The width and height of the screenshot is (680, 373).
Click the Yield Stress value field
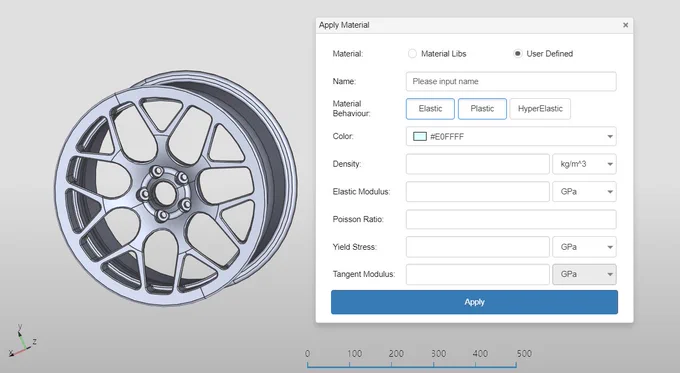[x=477, y=247]
